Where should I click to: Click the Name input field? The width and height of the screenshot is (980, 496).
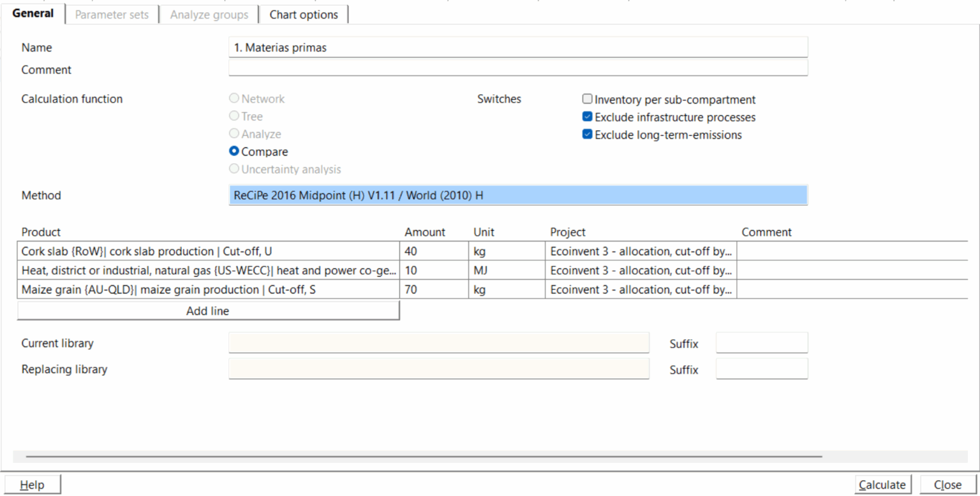point(517,47)
